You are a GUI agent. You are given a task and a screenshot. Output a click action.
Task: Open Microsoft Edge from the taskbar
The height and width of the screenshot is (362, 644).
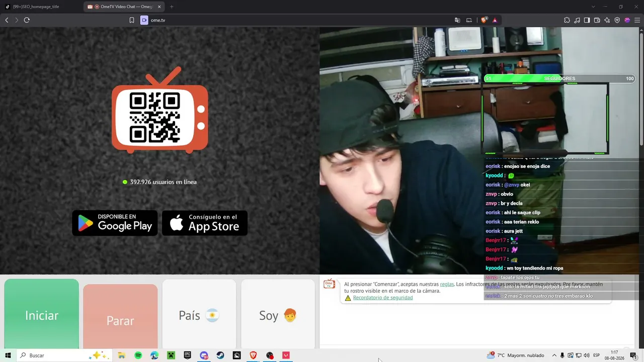[x=154, y=355]
